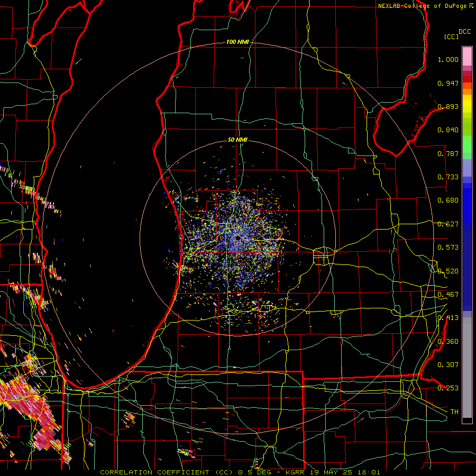Image resolution: width=476 pixels, height=476 pixels.
Task: Click the "DCC" label above the color scale
Action: click(465, 32)
